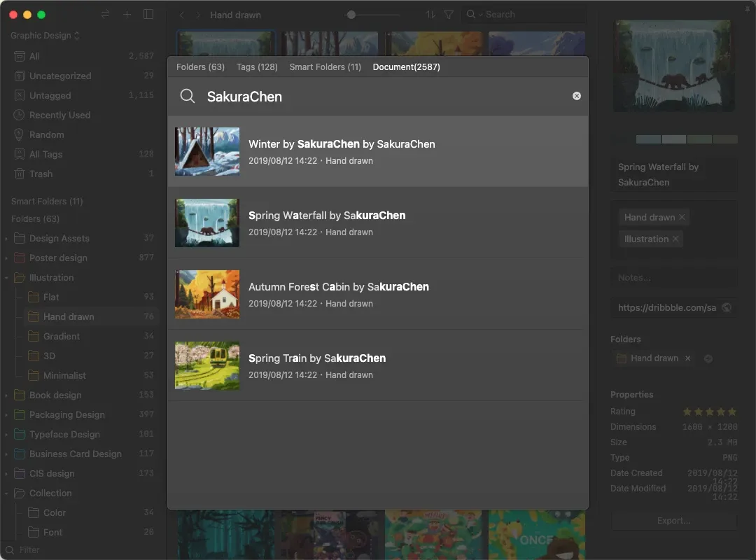756x560 pixels.
Task: Open the filter funnel icon
Action: pos(449,15)
